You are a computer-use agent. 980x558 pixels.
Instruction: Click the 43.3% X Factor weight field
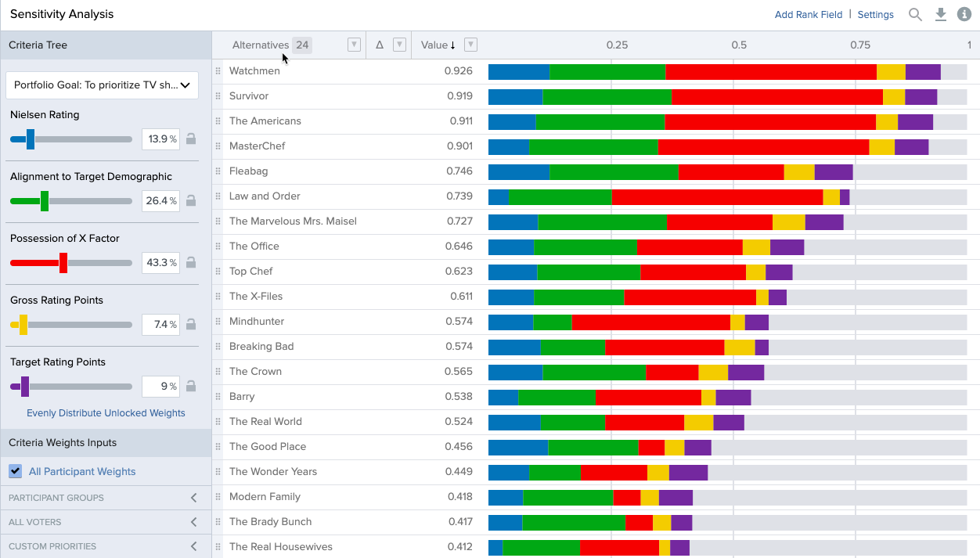161,263
